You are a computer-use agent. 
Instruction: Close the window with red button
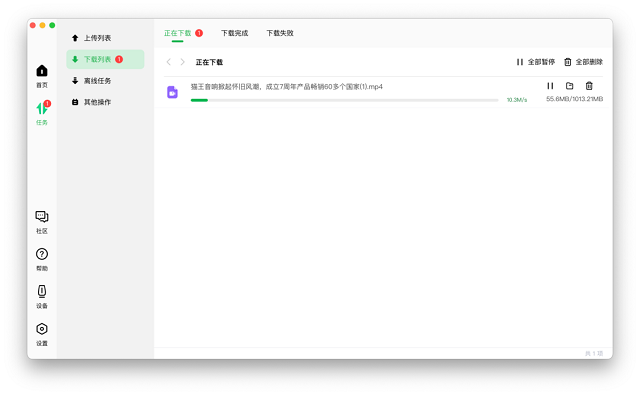pos(33,25)
